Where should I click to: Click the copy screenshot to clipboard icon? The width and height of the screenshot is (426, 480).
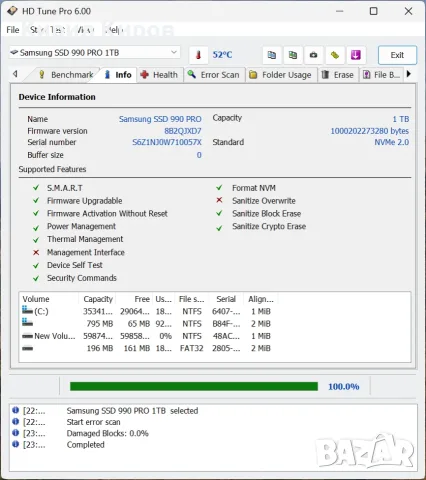click(x=293, y=55)
